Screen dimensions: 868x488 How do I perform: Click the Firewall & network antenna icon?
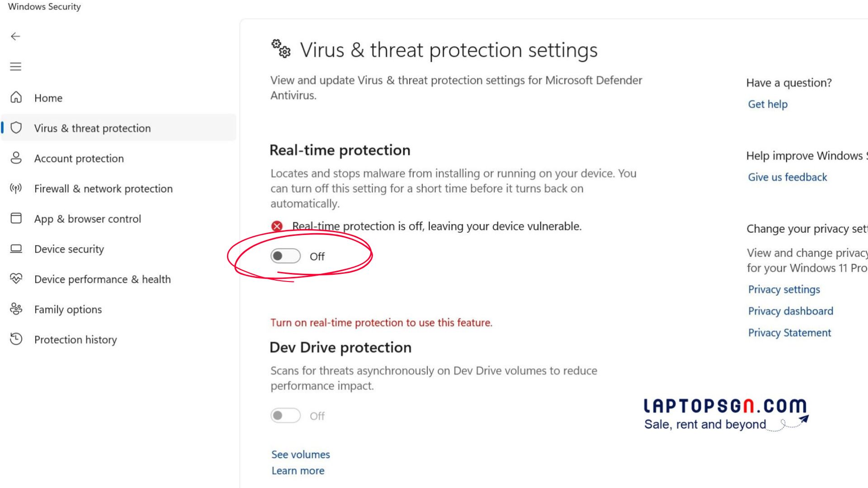(x=16, y=188)
